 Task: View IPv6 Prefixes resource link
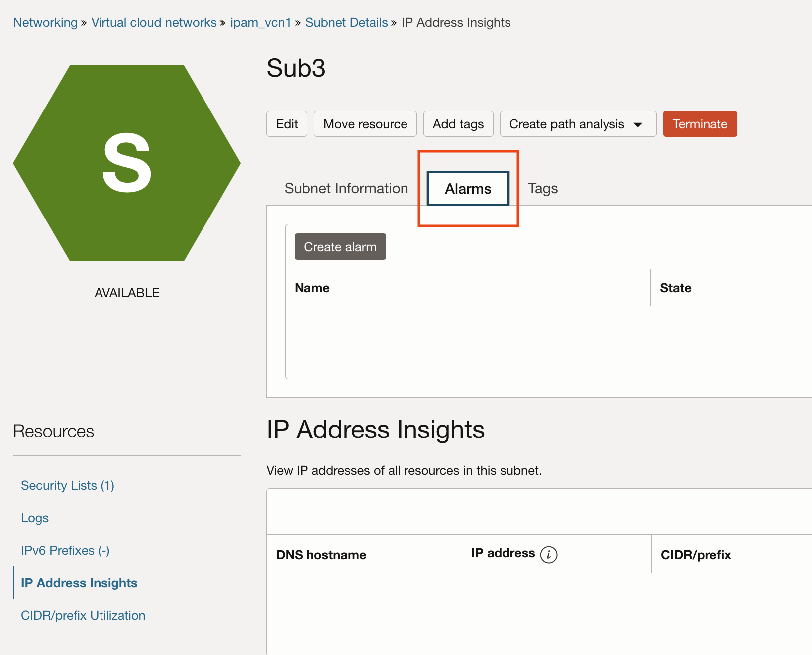65,550
